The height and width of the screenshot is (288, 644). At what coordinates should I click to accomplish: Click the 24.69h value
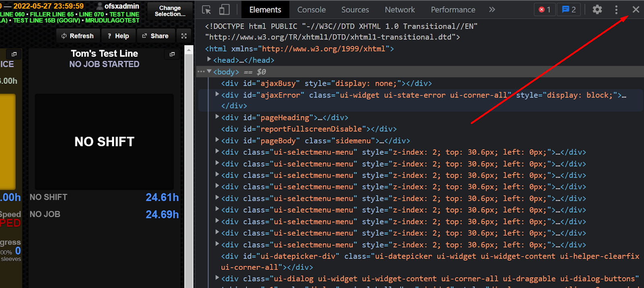click(162, 214)
